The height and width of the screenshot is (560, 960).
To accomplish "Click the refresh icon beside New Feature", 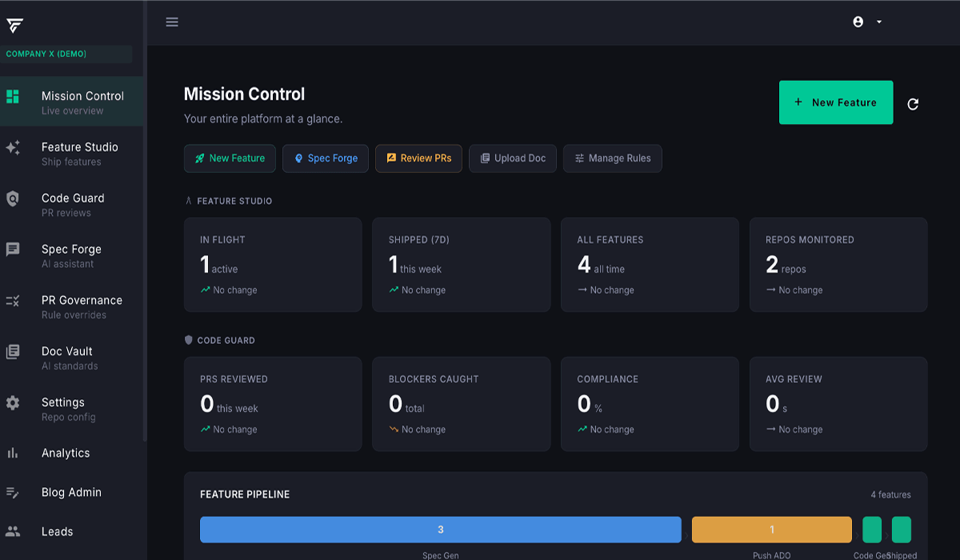I will (x=913, y=104).
